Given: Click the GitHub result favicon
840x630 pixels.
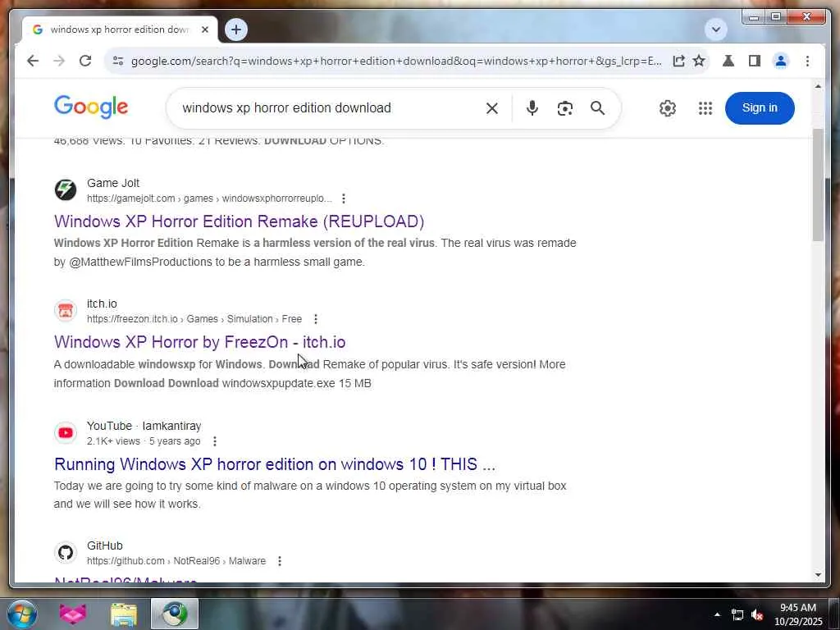Looking at the screenshot, I should (66, 552).
